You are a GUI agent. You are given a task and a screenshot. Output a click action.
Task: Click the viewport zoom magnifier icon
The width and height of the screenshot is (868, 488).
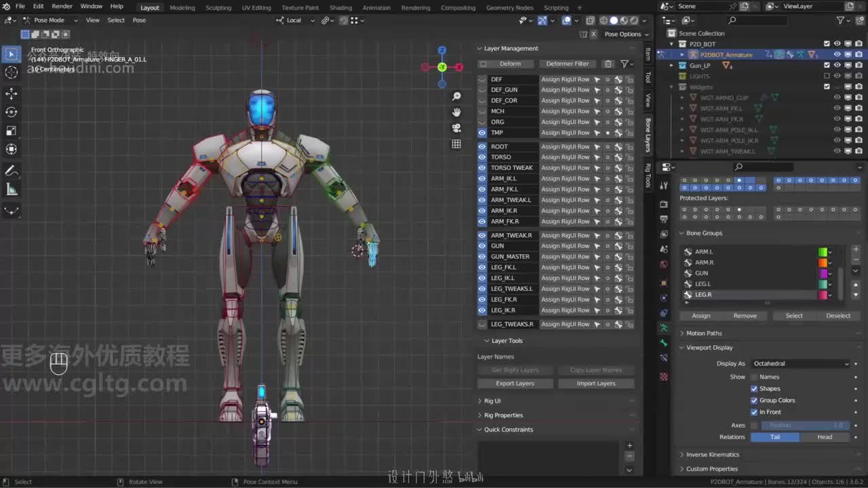click(x=456, y=97)
